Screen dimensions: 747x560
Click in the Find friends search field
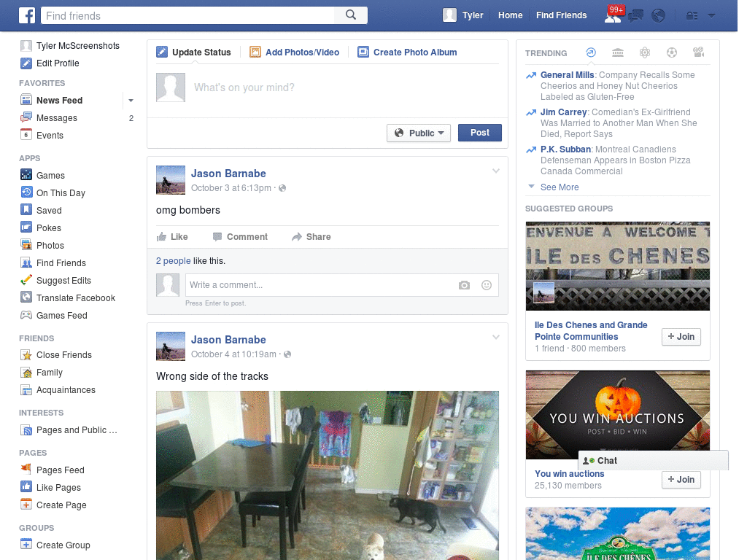tap(188, 16)
